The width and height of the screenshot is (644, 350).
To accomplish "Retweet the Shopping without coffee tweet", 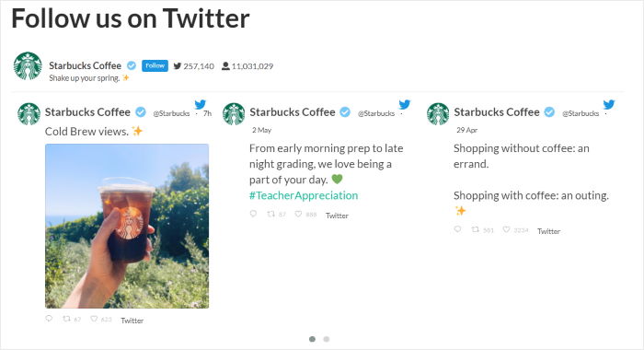I will click(476, 229).
